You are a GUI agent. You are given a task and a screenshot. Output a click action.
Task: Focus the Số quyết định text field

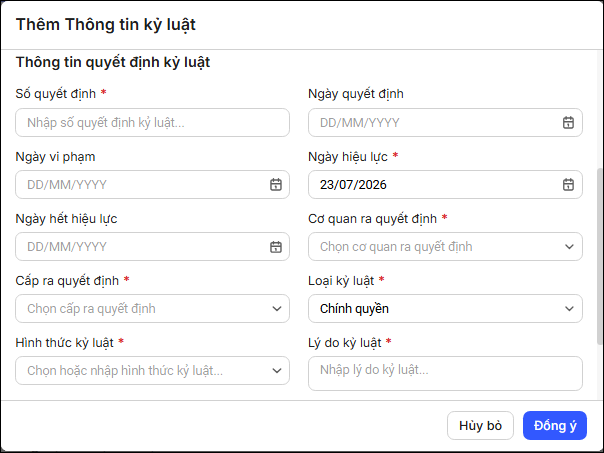point(153,122)
